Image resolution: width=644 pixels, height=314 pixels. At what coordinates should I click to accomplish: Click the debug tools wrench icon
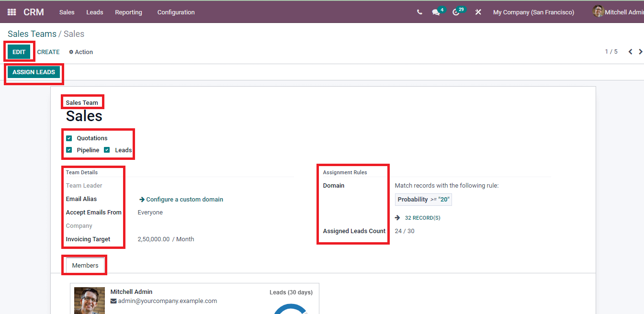point(478,12)
